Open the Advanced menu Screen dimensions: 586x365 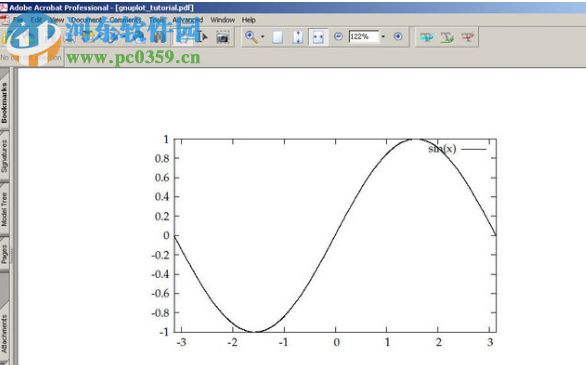(x=188, y=20)
